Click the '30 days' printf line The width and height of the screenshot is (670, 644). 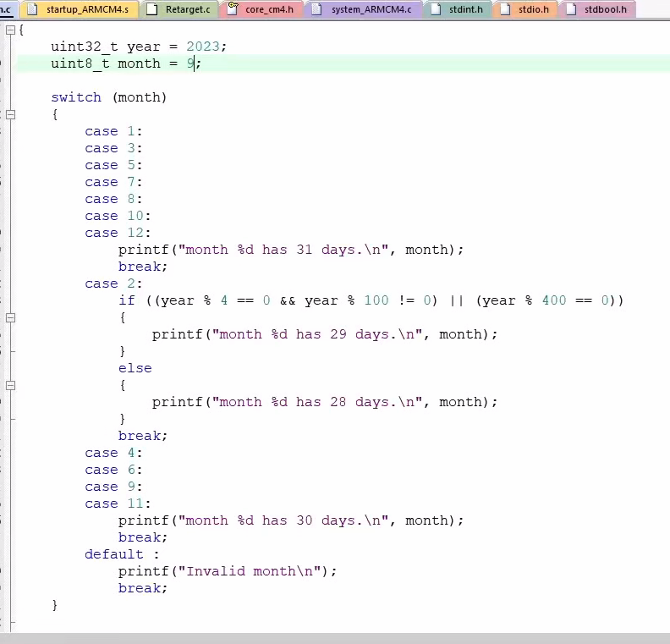click(290, 520)
